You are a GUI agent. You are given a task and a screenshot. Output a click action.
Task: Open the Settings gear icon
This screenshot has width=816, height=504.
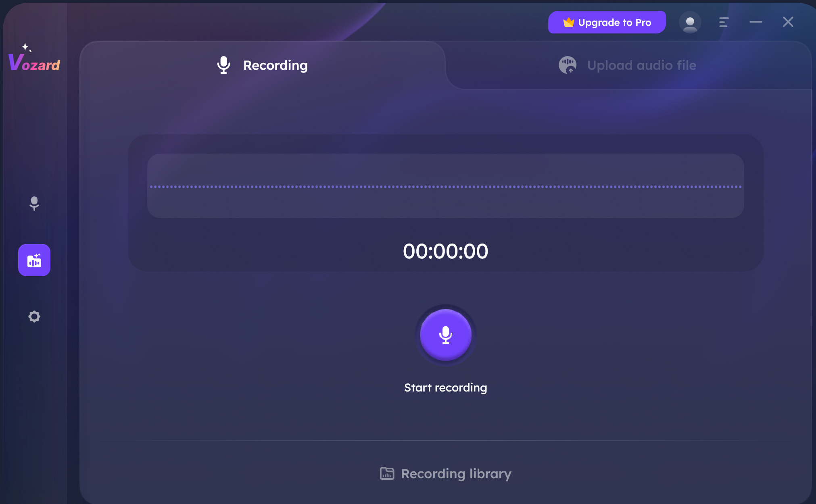click(x=34, y=317)
